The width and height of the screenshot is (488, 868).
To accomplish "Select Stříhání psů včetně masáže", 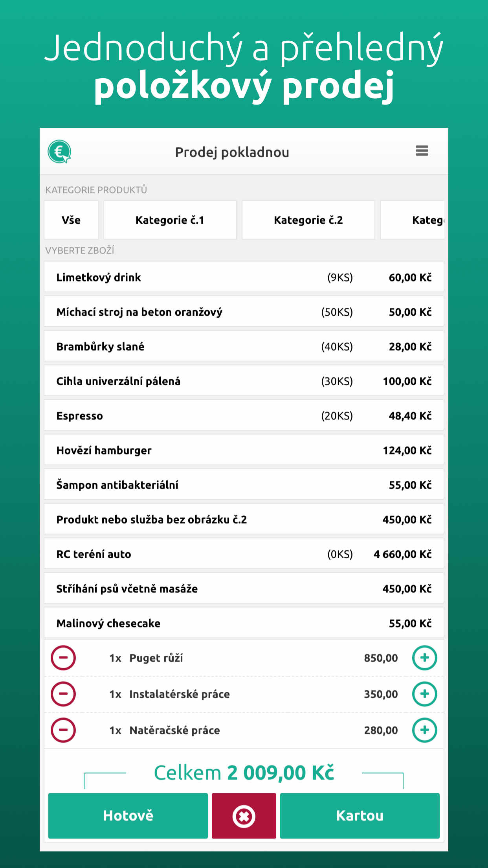I will click(x=244, y=589).
